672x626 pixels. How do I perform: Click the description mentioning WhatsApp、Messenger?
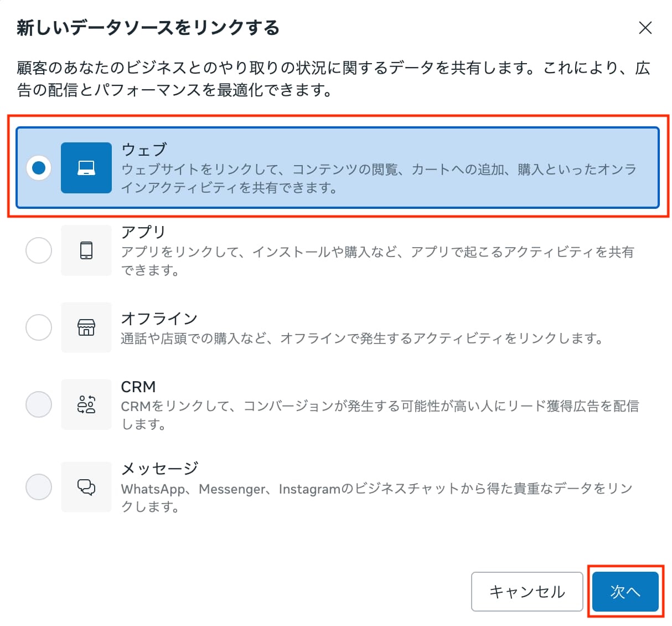pos(377,497)
